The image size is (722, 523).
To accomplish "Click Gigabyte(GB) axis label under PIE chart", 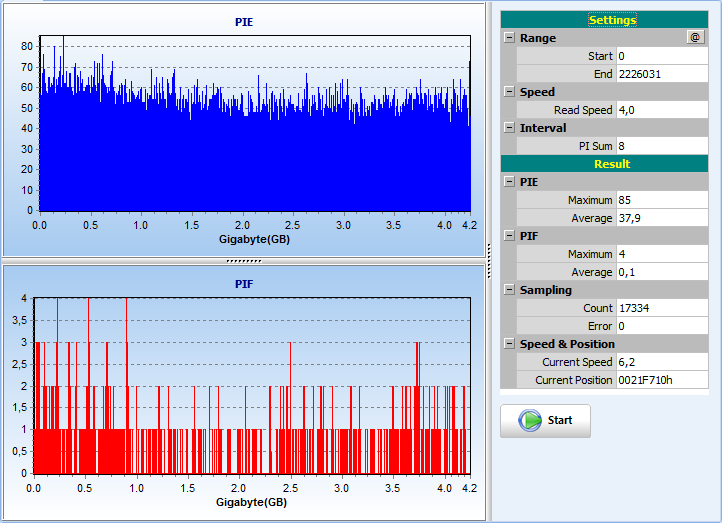I will coord(254,239).
